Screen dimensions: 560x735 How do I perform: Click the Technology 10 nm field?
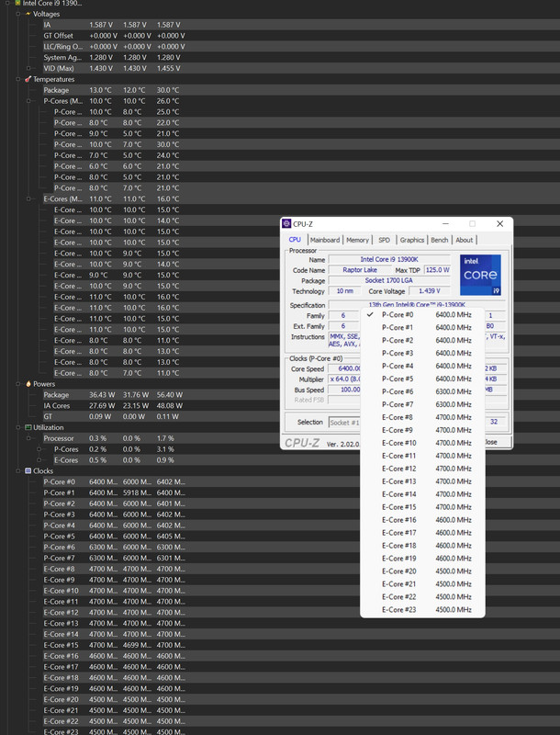(x=345, y=291)
